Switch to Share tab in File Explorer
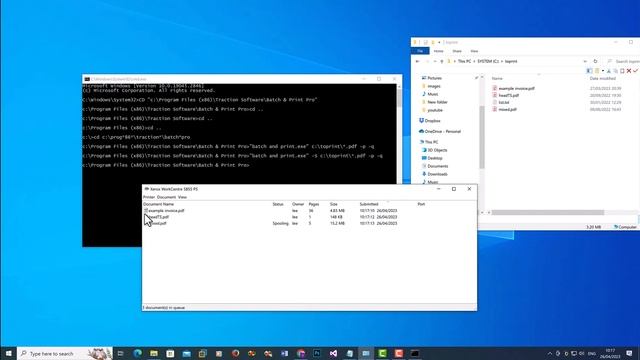The width and height of the screenshot is (640, 360). tap(457, 51)
